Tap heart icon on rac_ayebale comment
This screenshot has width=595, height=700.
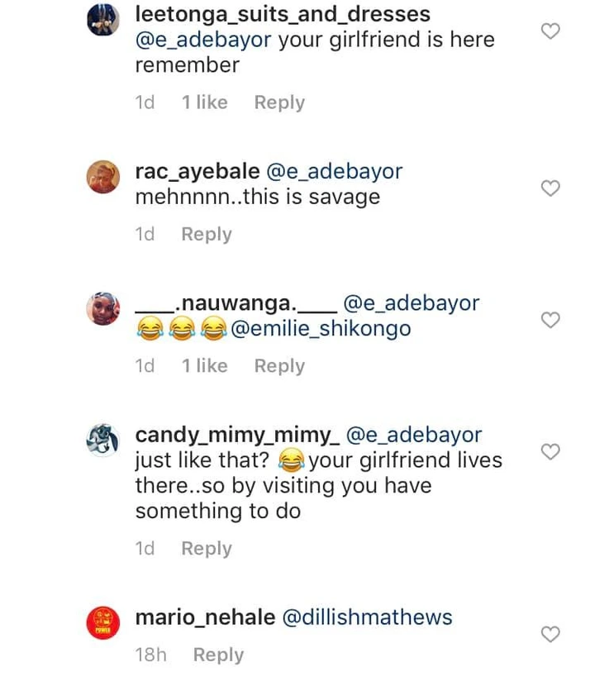point(550,188)
